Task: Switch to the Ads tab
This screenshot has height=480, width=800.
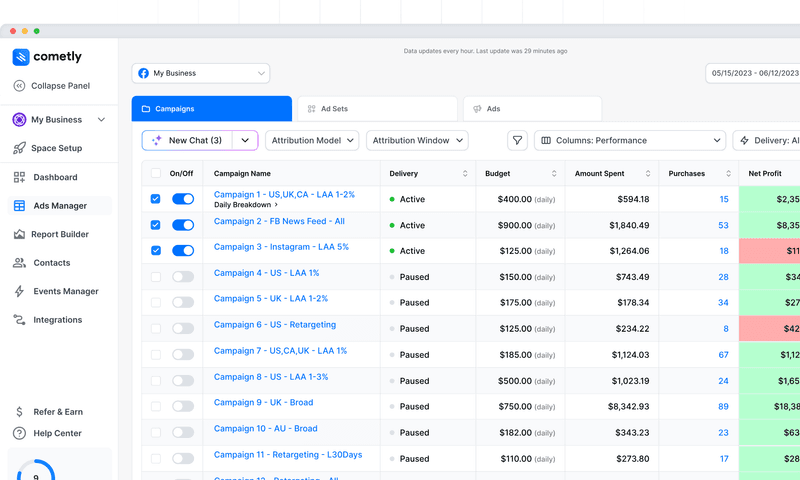Action: click(x=532, y=109)
